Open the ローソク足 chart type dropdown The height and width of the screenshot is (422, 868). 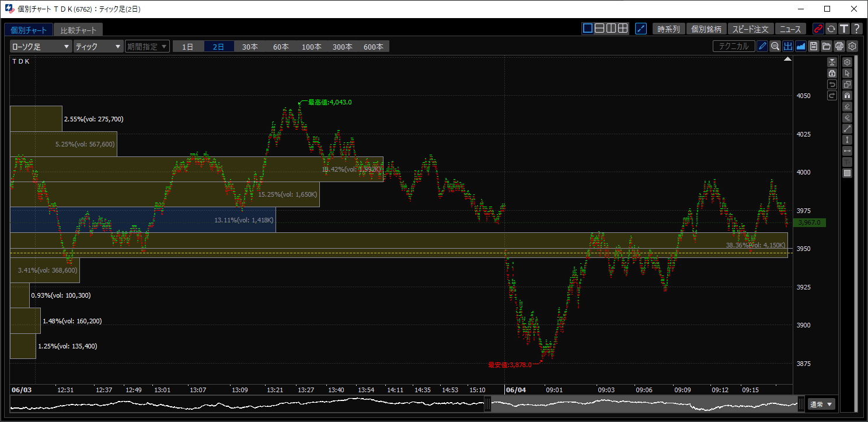tap(40, 47)
